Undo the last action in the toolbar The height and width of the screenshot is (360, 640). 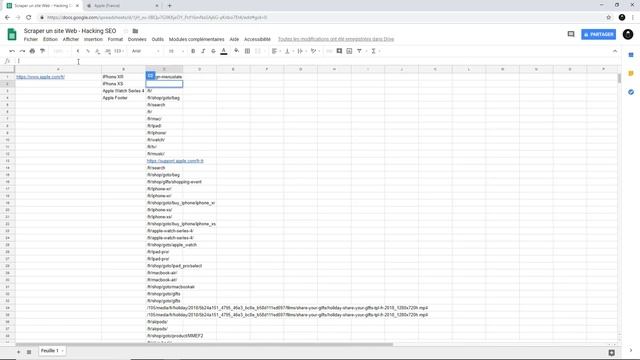pos(12,51)
